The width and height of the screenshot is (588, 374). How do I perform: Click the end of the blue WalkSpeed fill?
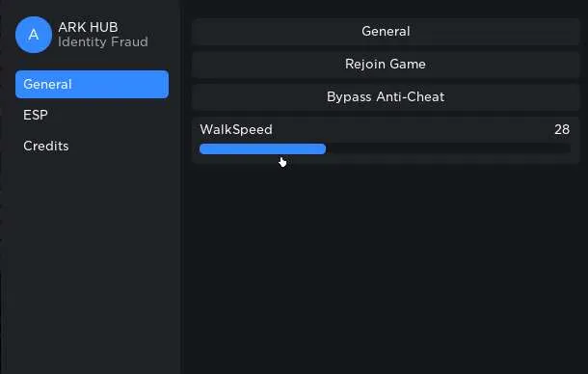(324, 148)
